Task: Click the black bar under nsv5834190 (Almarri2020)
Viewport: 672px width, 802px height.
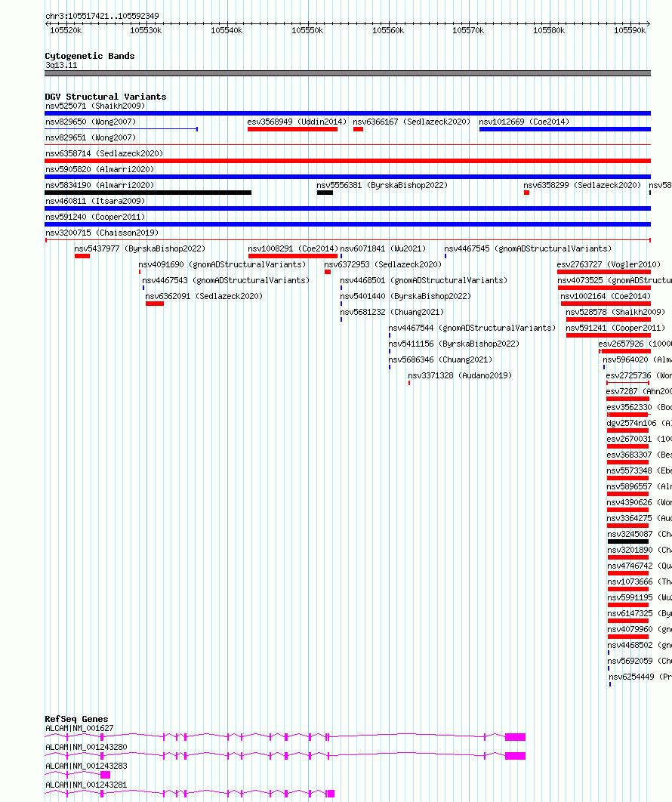Action: pos(148,193)
